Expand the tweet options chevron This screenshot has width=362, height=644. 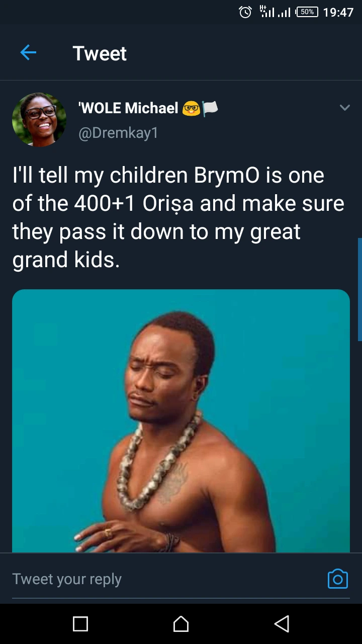344,108
